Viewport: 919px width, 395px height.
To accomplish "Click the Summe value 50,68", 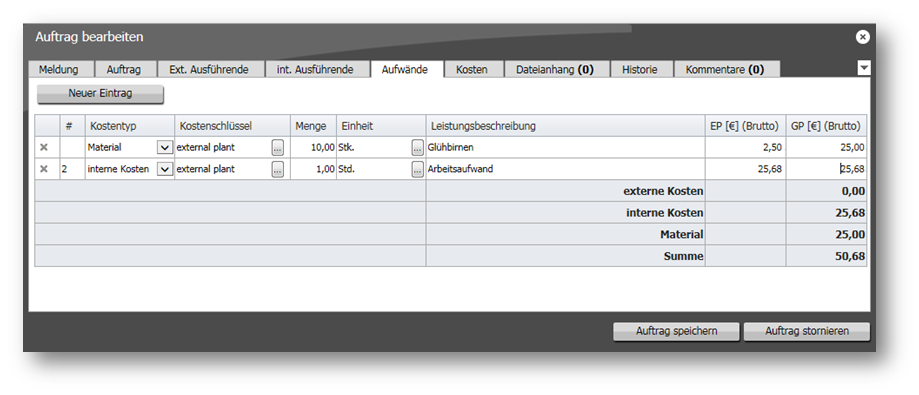I will click(x=850, y=256).
